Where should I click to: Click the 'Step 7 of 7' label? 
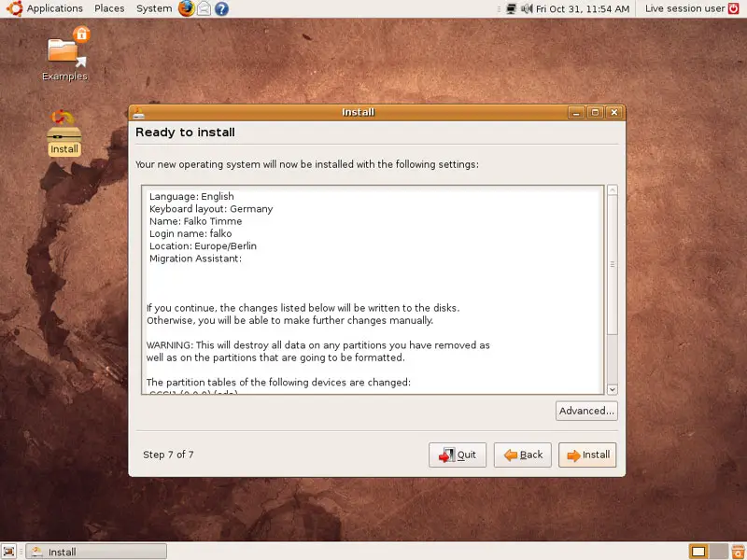tap(168, 455)
